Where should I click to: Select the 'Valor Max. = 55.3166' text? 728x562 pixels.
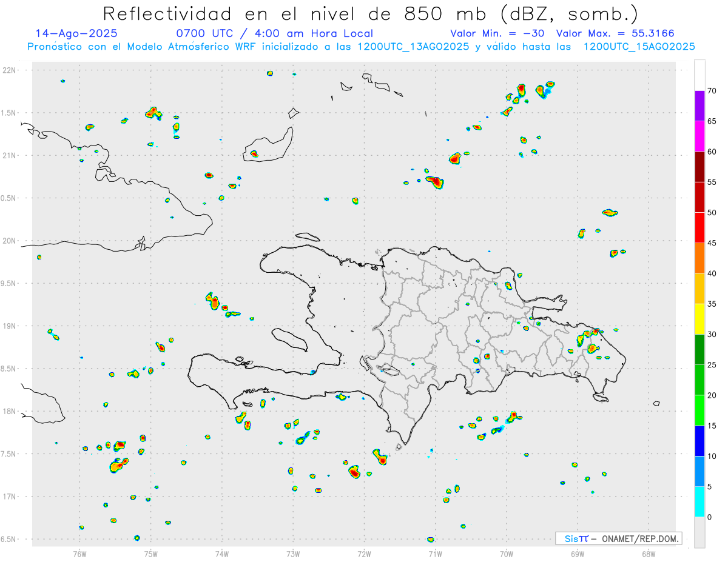pos(615,34)
